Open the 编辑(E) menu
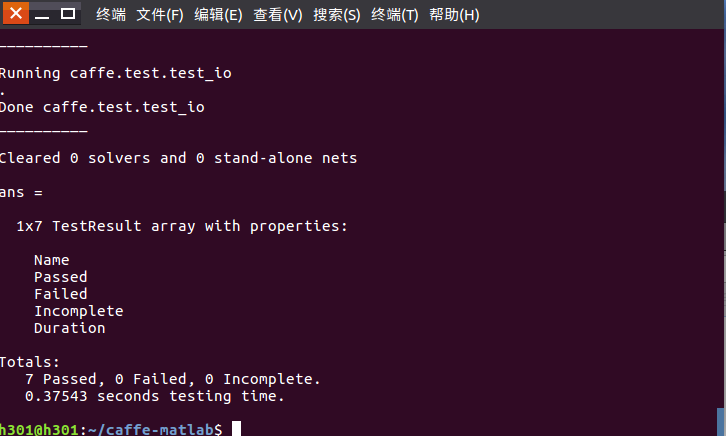 coord(218,15)
